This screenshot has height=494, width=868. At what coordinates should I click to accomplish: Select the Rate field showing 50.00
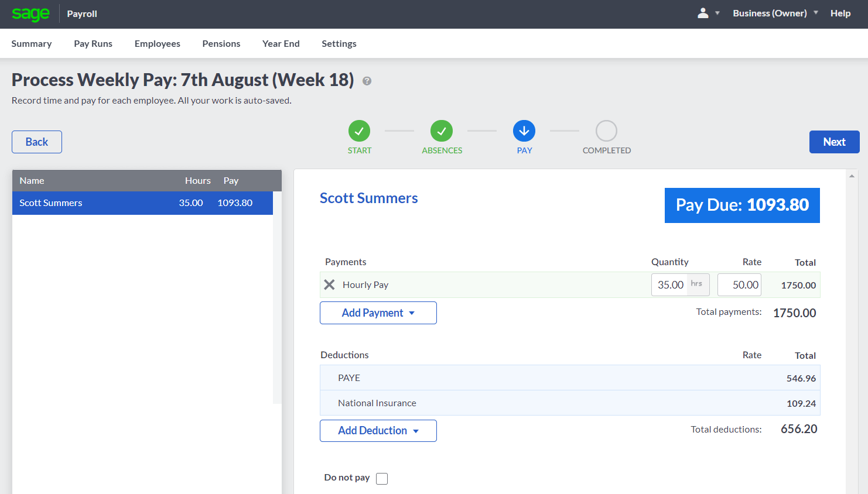point(739,284)
